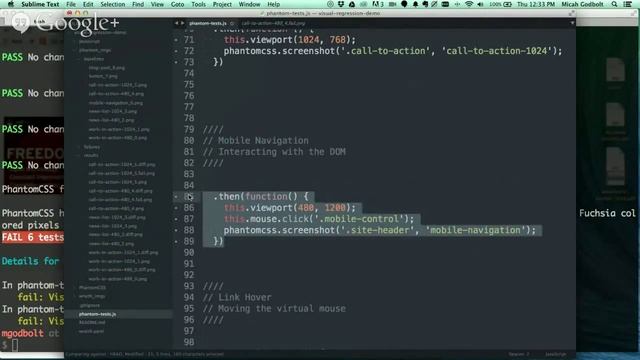The height and width of the screenshot is (360, 640).
Task: Collapse the baselines folder in sidebar
Action: (x=78, y=59)
